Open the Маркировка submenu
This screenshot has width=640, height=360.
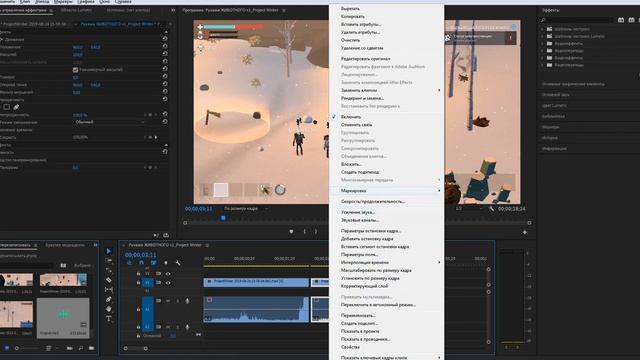pos(387,191)
